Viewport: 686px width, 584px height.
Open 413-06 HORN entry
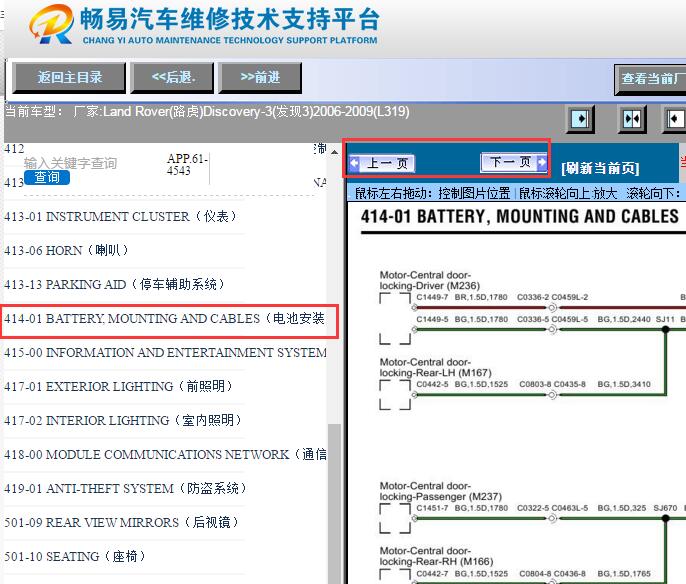pyautogui.click(x=66, y=251)
